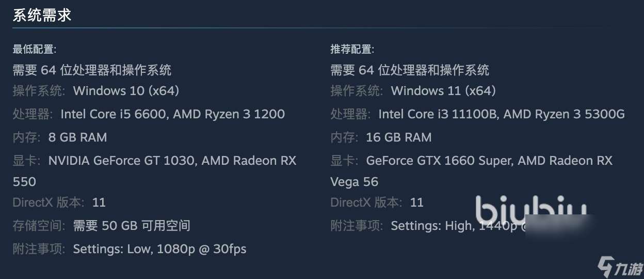Click the NVIDIA GeForce GT 1030 text
This screenshot has height=279, width=644.
[x=122, y=161]
